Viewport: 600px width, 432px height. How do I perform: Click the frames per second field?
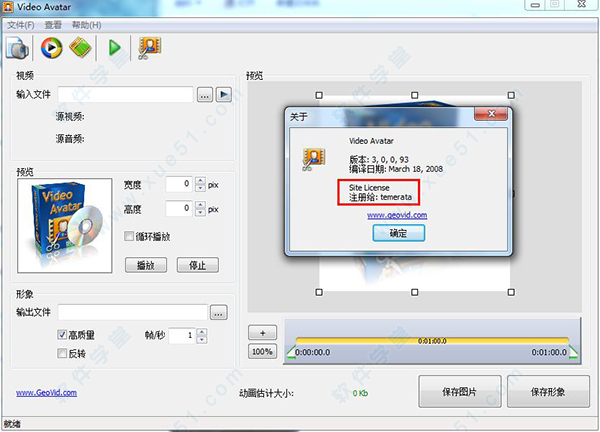pos(182,336)
